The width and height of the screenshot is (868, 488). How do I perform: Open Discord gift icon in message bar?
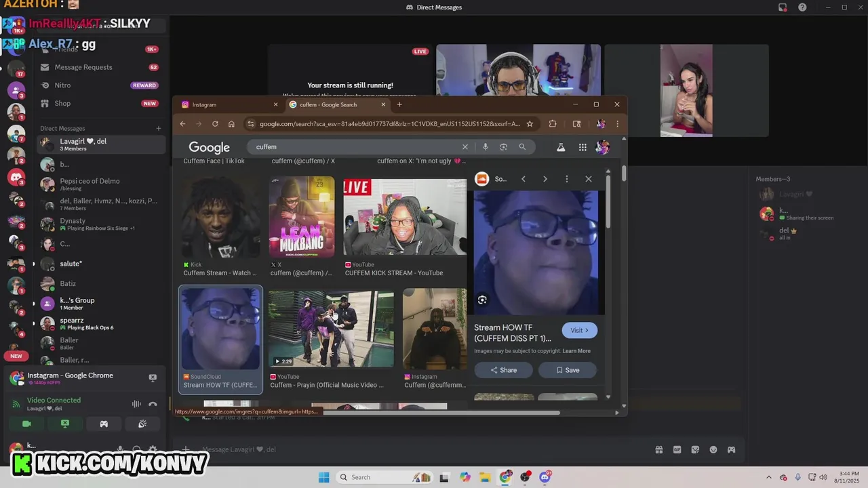(x=658, y=449)
